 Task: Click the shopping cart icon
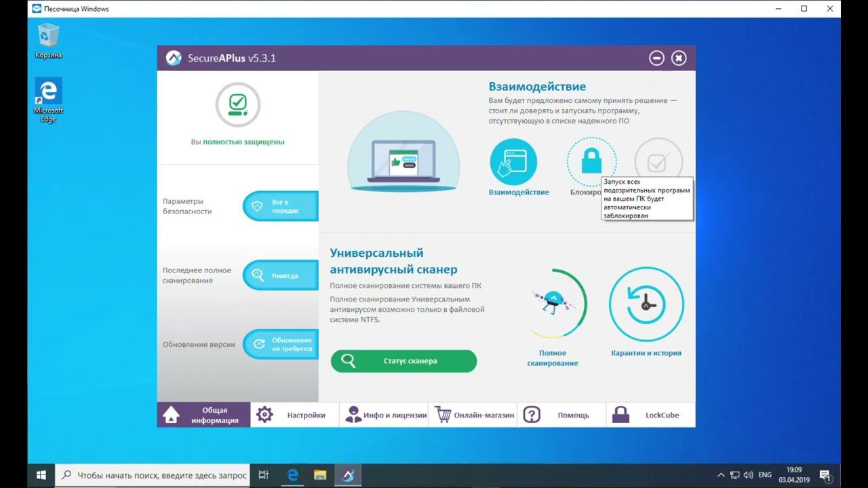(x=443, y=415)
